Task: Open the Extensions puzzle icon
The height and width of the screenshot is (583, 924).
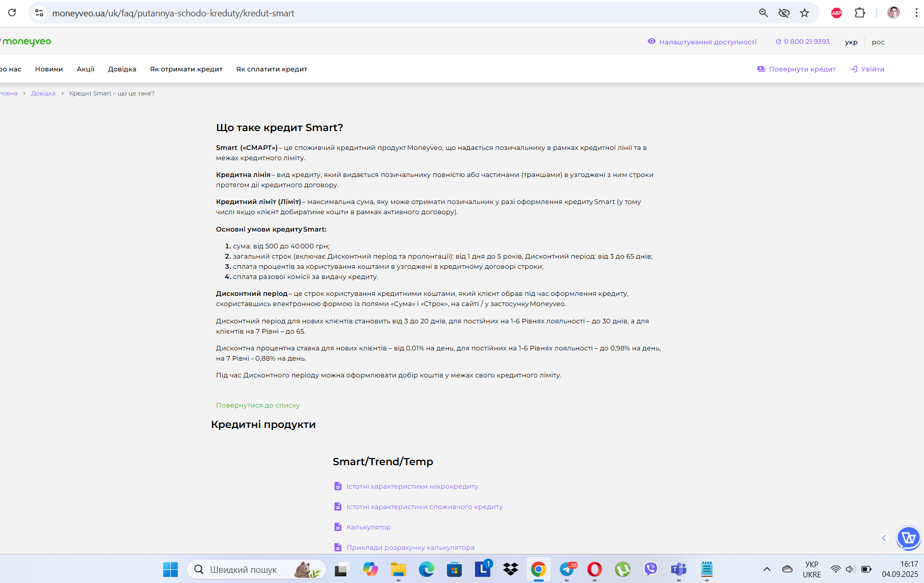Action: pyautogui.click(x=860, y=13)
